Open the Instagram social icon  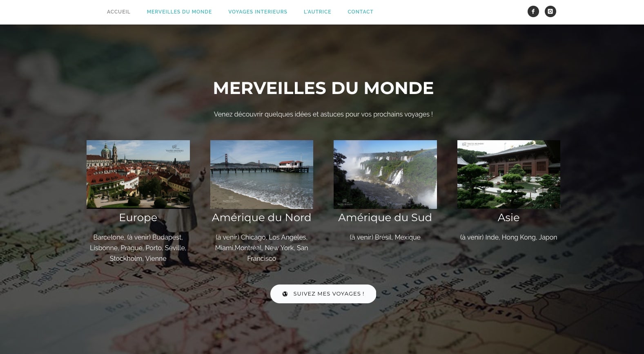click(550, 11)
